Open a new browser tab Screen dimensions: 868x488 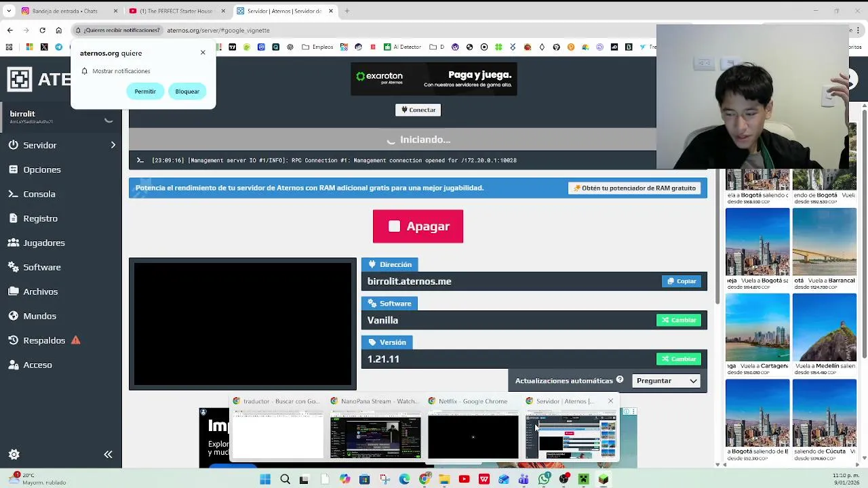347,11
